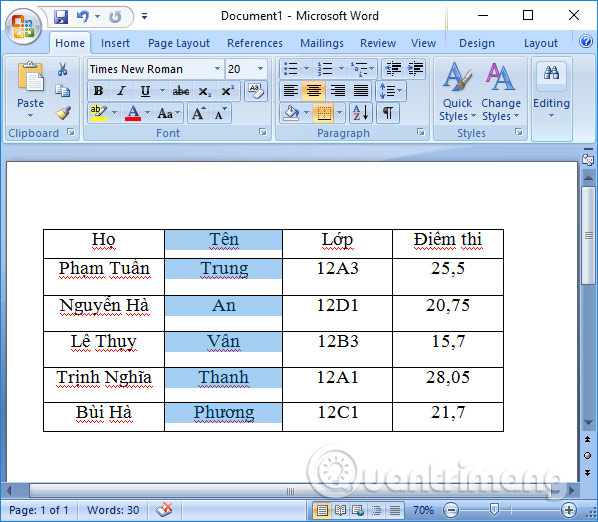
Task: Click the zoom in plus button
Action: [x=569, y=510]
